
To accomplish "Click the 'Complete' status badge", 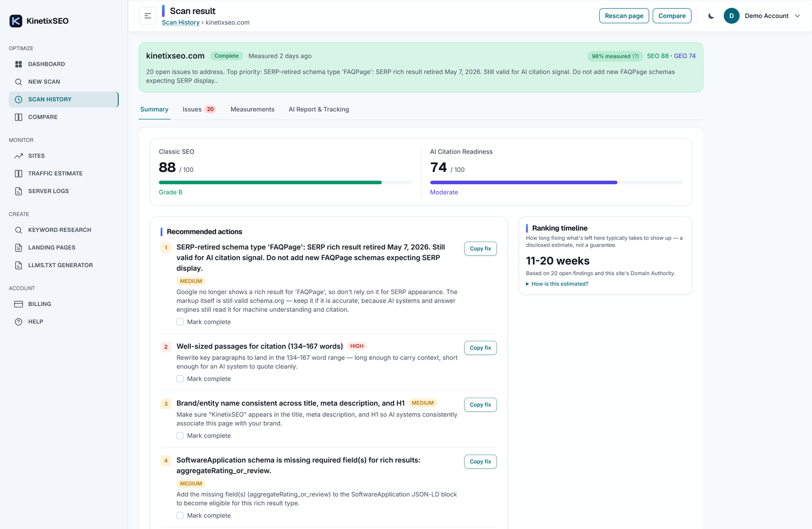I will (x=226, y=56).
